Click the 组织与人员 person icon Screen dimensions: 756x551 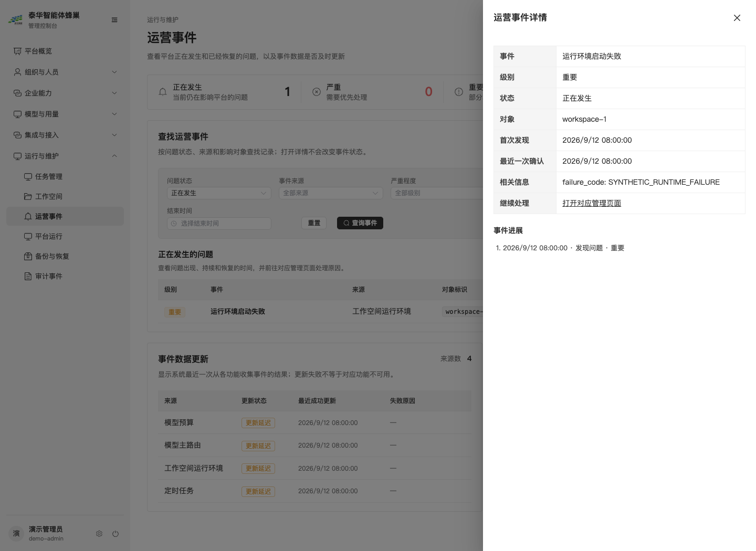pos(17,72)
